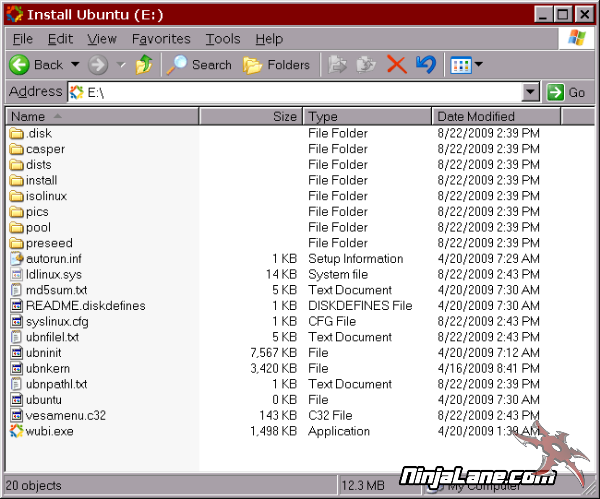Click the Application type cell
Viewport: 600px width, 499px height.
(x=339, y=431)
